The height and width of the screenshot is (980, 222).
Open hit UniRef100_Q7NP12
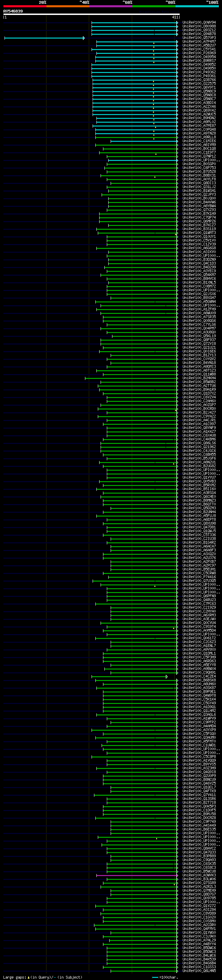tap(199, 156)
